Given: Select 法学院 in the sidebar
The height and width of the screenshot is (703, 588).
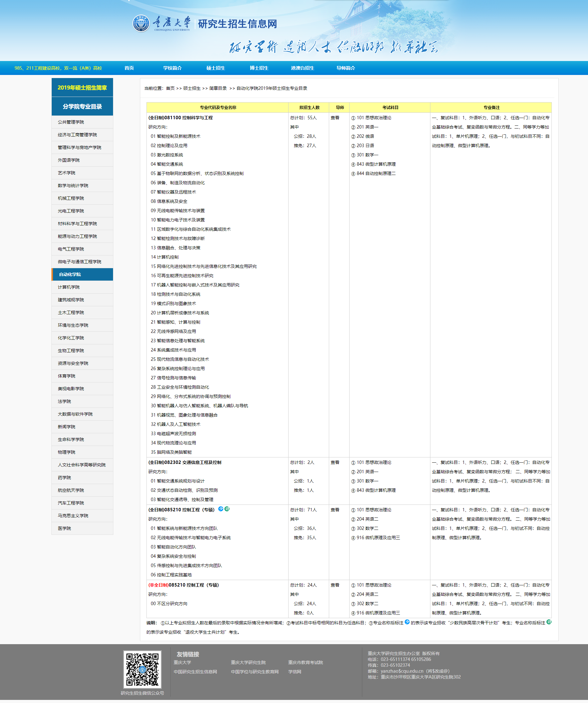Looking at the screenshot, I should pos(82,402).
